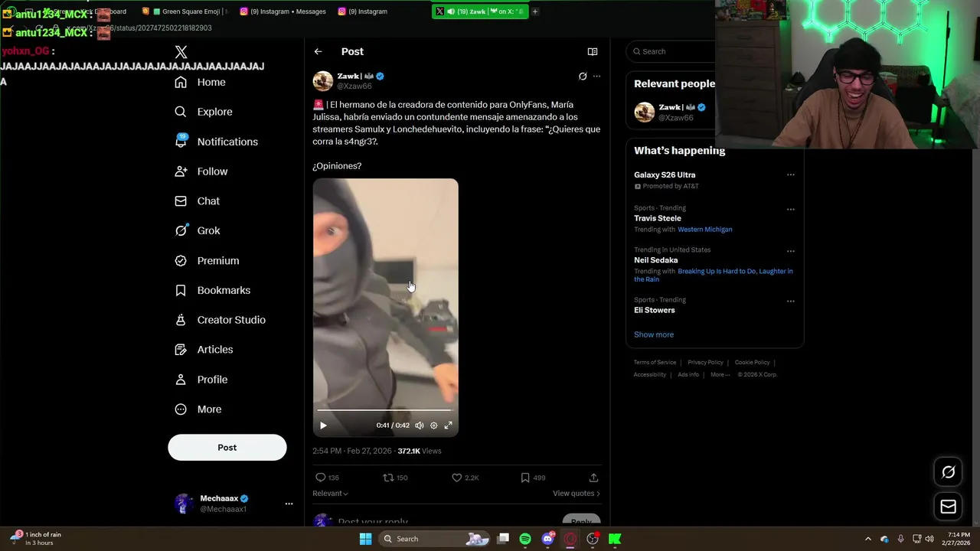Play the video with play button

pyautogui.click(x=323, y=425)
